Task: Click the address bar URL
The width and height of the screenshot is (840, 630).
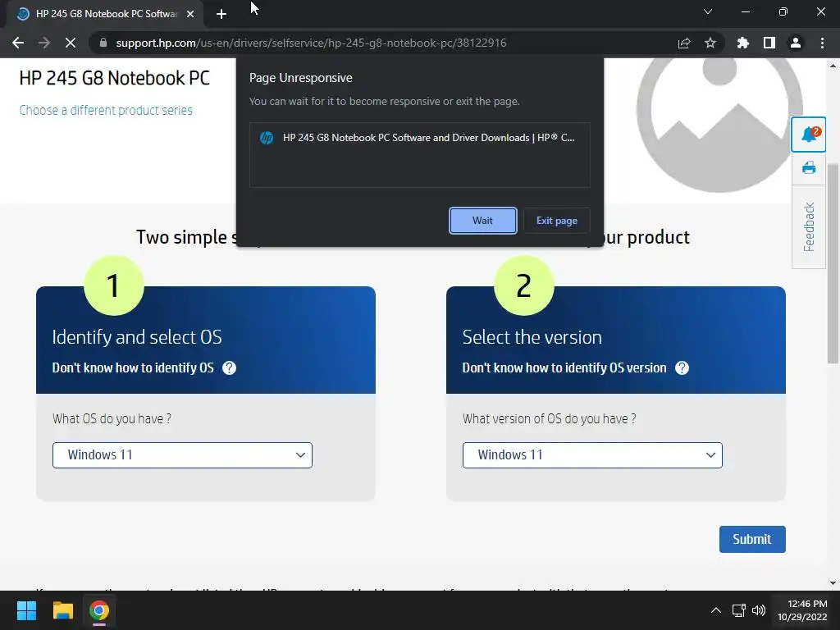Action: pyautogui.click(x=311, y=43)
